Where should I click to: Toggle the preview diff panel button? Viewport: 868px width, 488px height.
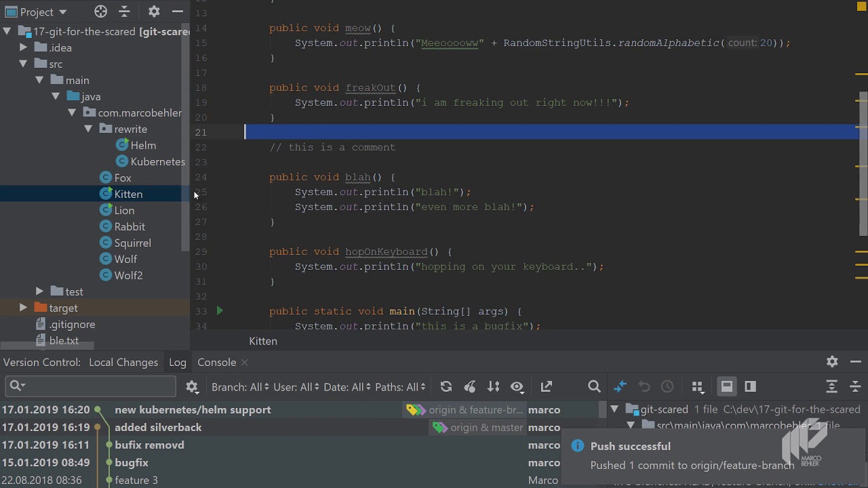(x=750, y=386)
